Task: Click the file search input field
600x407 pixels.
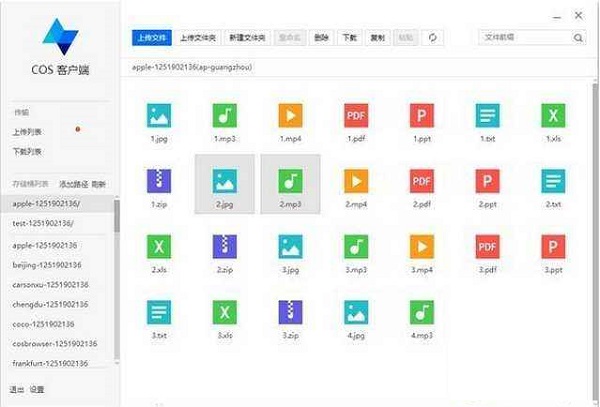Action: point(525,38)
